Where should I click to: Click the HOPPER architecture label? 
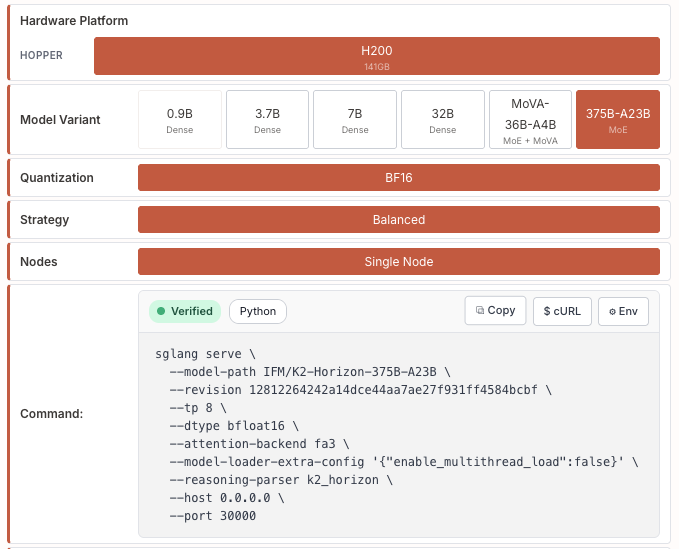pos(41,55)
